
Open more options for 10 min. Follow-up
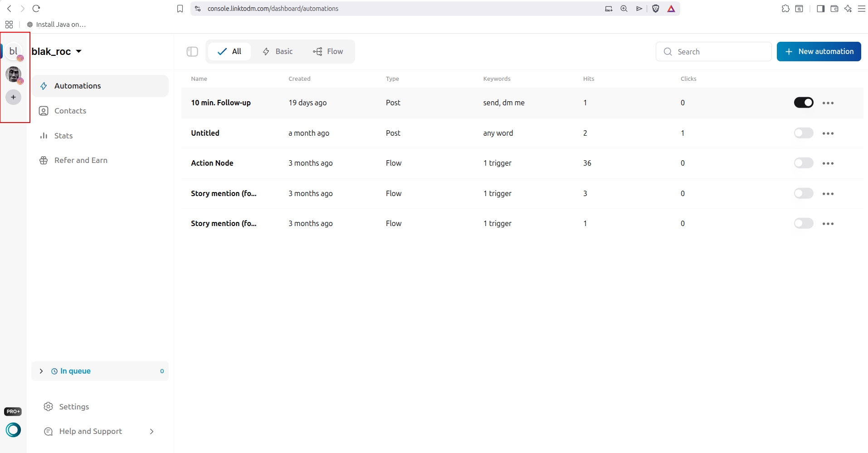(828, 103)
